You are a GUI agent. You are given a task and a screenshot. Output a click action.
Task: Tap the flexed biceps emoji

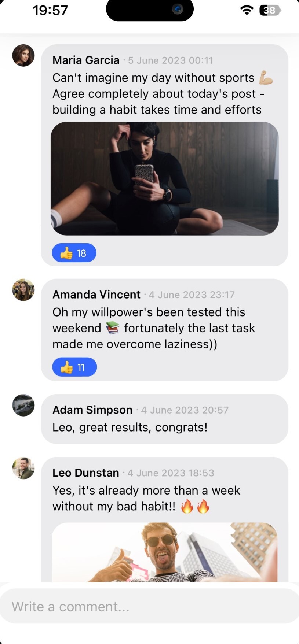coord(266,77)
